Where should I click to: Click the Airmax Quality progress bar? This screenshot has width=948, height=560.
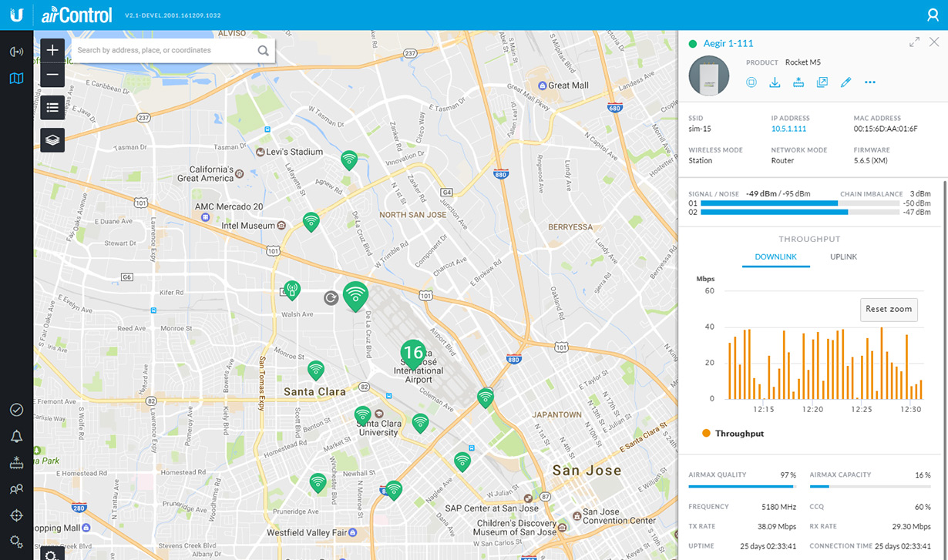[x=742, y=486]
